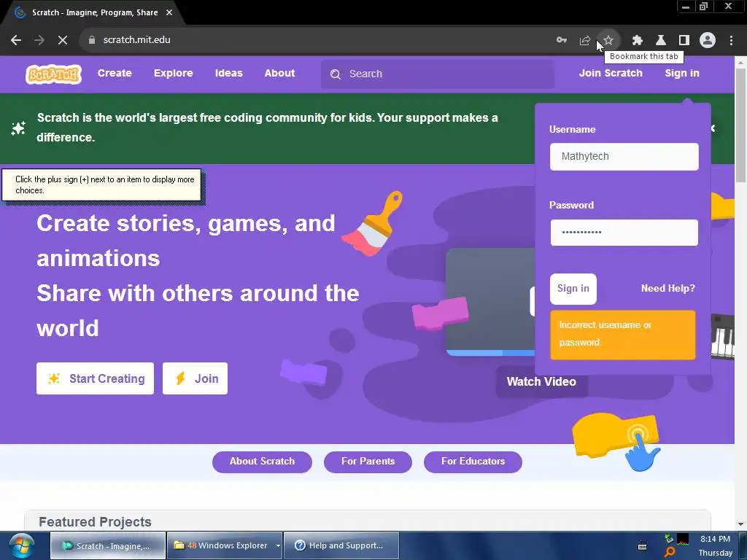Open the Need Help? link
This screenshot has width=747, height=560.
tap(668, 289)
